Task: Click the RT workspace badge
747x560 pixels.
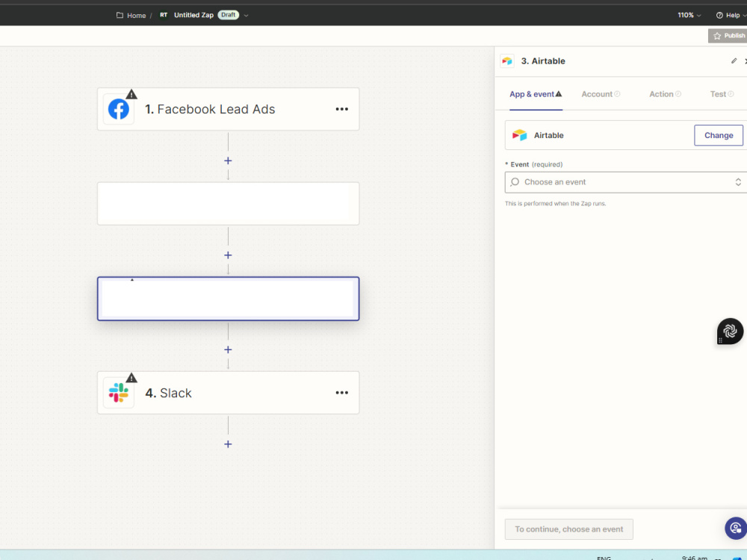Action: (164, 15)
